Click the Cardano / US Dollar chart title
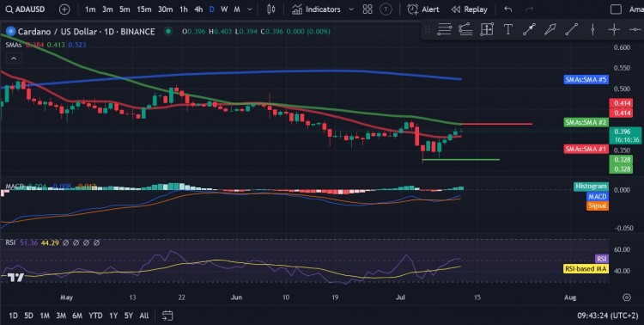Image resolution: width=644 pixels, height=325 pixels. click(x=86, y=31)
